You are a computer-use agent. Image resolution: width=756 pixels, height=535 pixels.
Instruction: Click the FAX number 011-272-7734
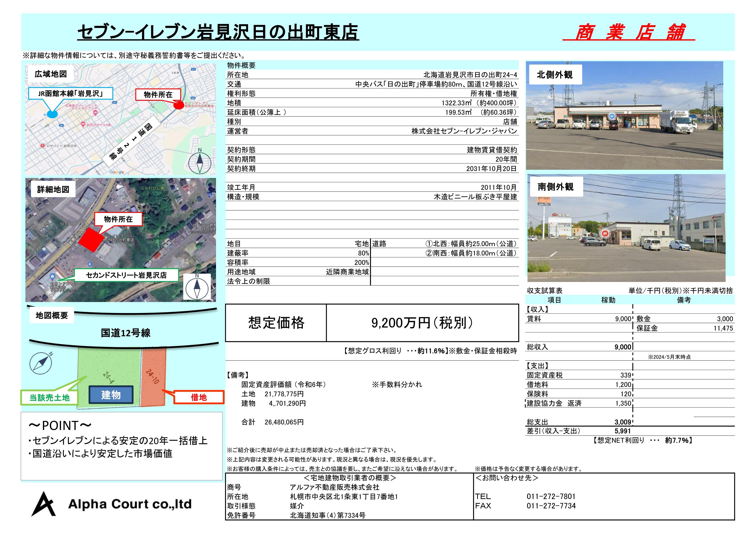click(x=551, y=506)
